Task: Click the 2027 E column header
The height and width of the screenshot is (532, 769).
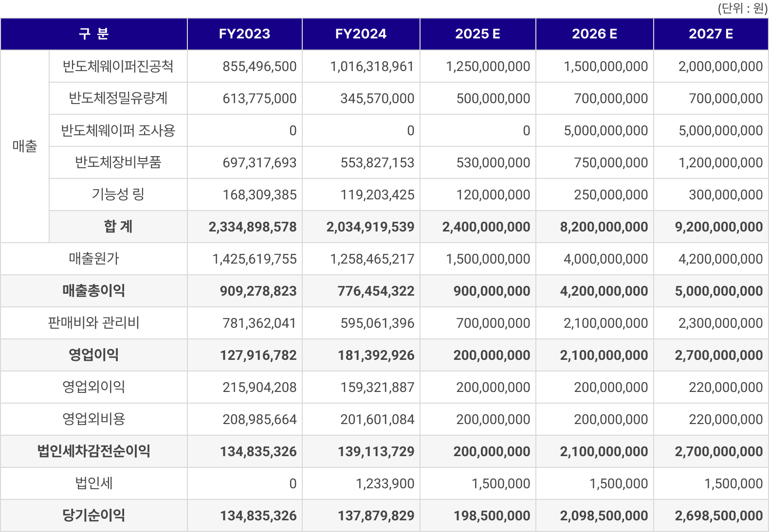Action: click(711, 34)
